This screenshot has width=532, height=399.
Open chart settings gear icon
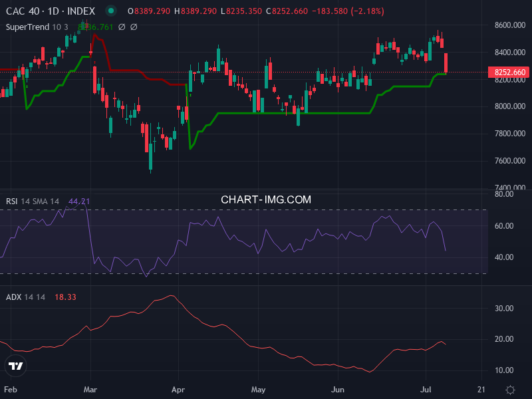click(x=510, y=390)
